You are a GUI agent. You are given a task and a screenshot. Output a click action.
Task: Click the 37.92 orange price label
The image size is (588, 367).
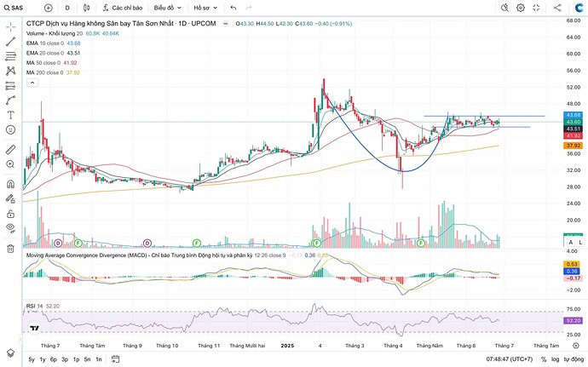[x=574, y=146]
